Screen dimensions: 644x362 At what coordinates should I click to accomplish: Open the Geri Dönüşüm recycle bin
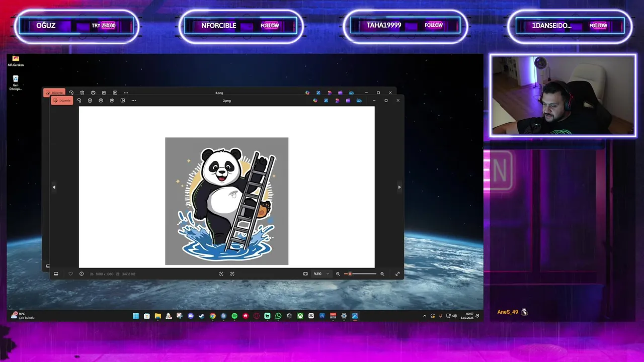(x=16, y=83)
